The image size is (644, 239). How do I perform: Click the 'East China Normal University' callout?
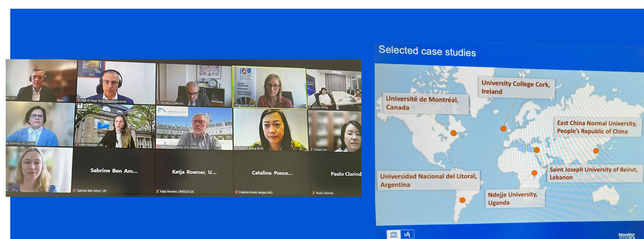(598, 127)
